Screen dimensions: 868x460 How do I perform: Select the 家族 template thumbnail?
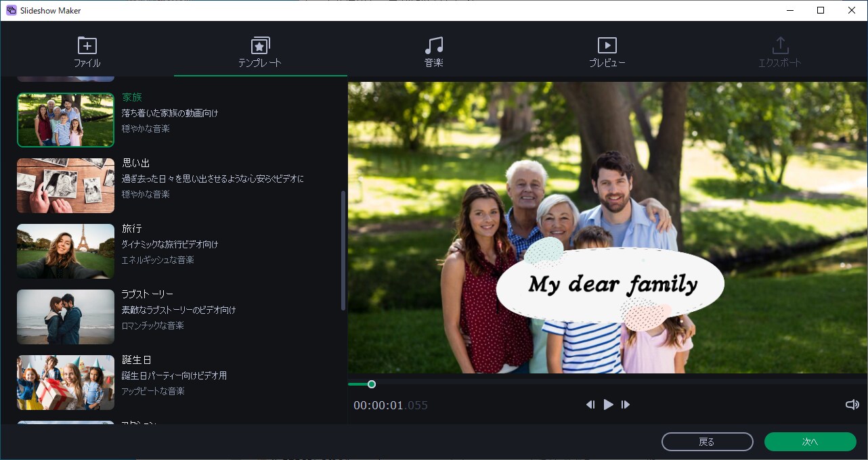tap(66, 120)
